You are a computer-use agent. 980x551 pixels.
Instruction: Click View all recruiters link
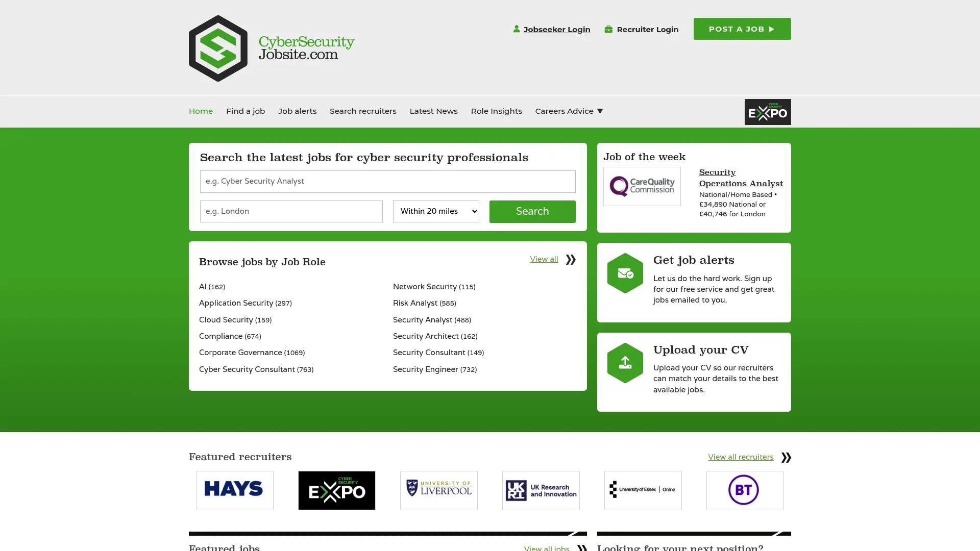(741, 457)
